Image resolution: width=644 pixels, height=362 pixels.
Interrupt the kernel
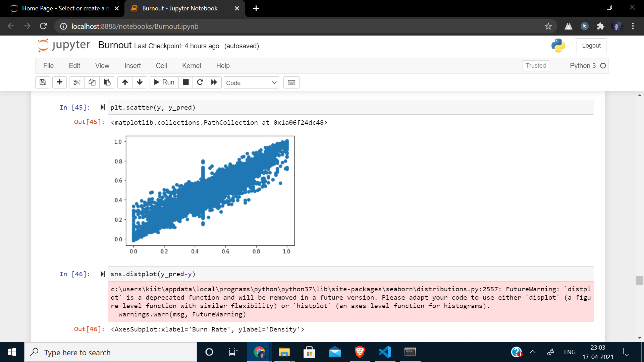[x=185, y=82]
